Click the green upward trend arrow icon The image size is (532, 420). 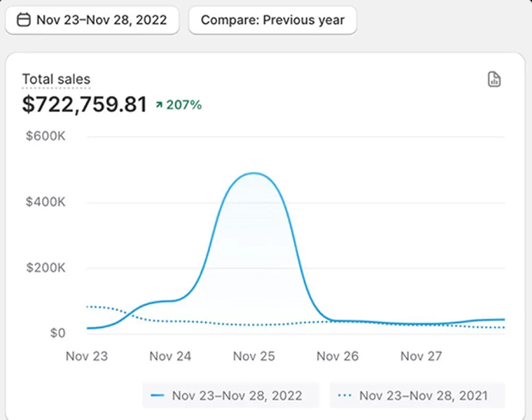click(160, 105)
